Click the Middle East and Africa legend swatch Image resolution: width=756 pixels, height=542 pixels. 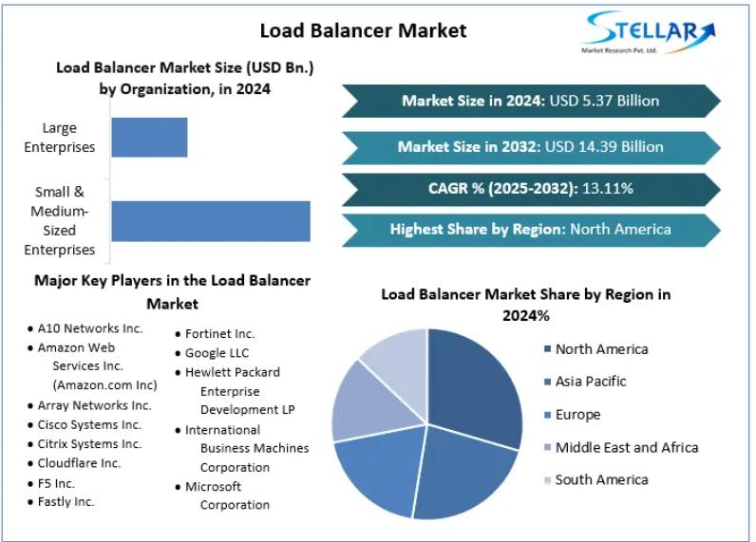[547, 447]
